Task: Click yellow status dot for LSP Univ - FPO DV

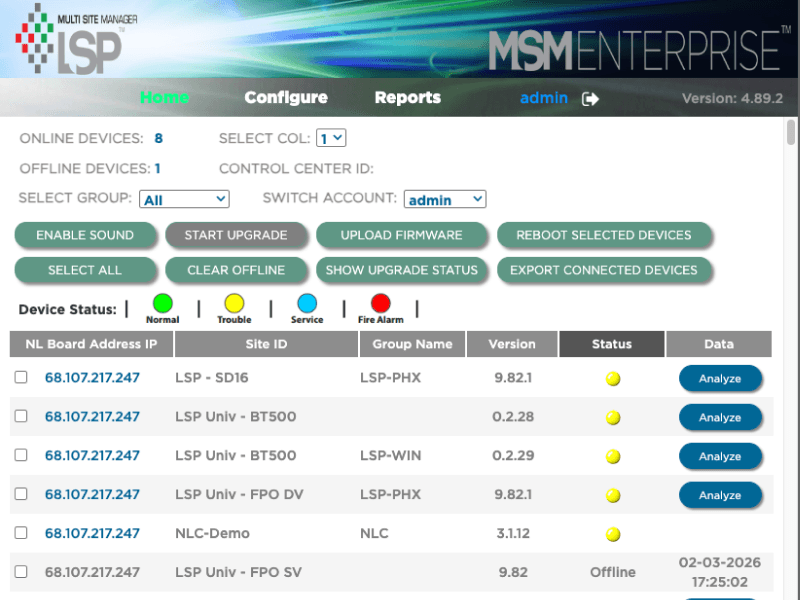Action: [x=613, y=495]
